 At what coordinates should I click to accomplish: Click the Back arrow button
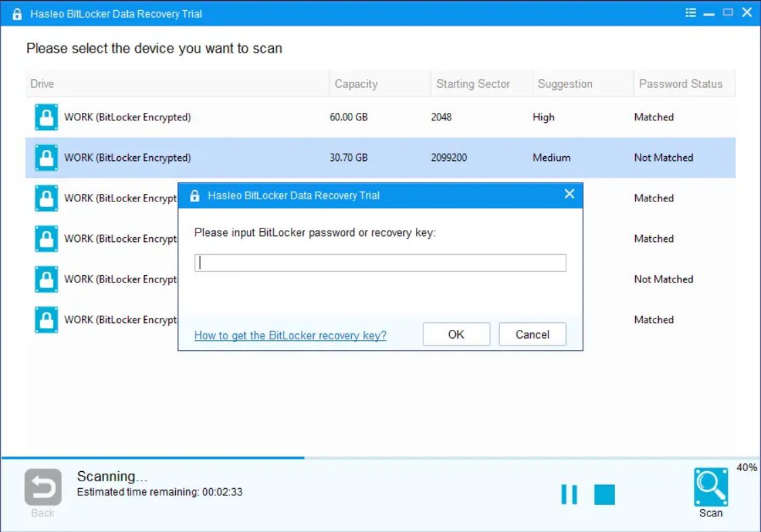(x=43, y=487)
